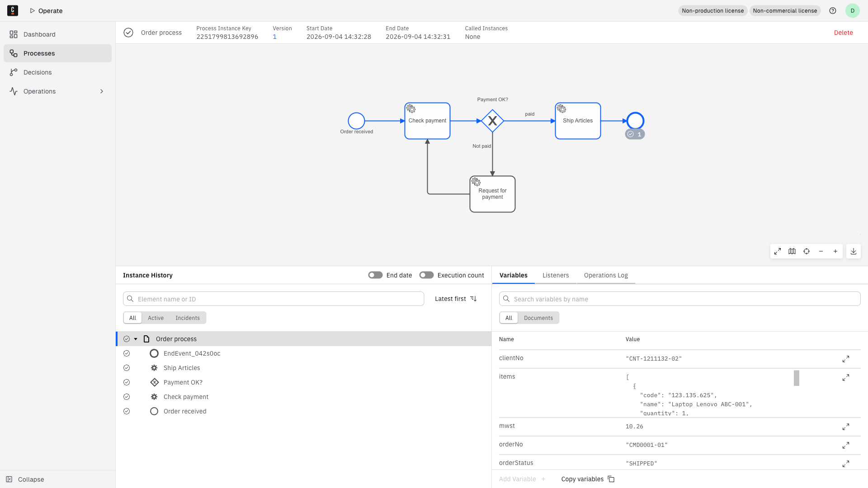This screenshot has height=488, width=868.
Task: Select EndEvent_042s0oc in instance history
Action: click(303, 353)
